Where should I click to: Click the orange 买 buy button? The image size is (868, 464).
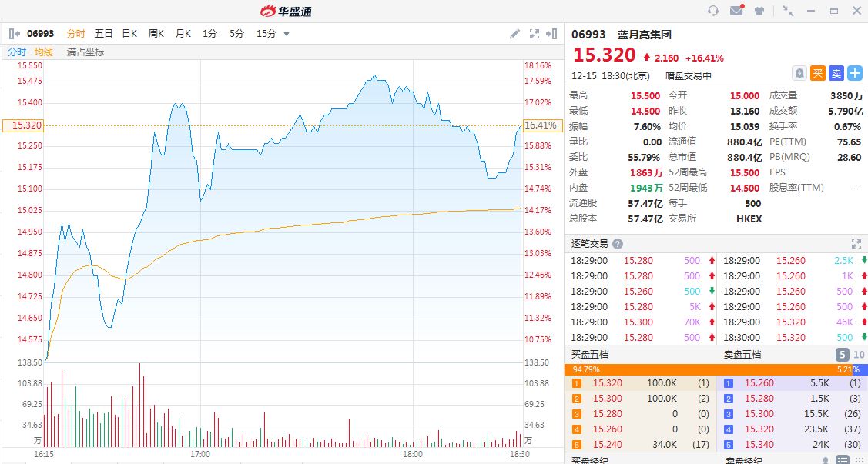(818, 73)
